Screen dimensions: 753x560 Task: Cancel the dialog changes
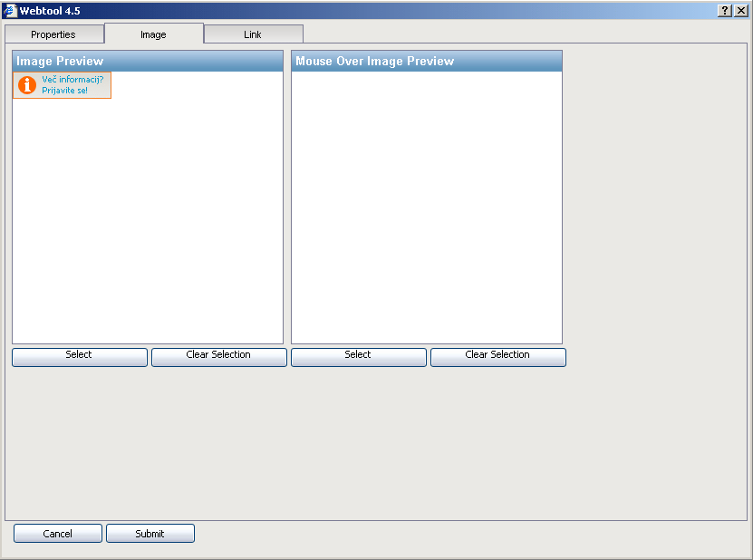pos(58,534)
